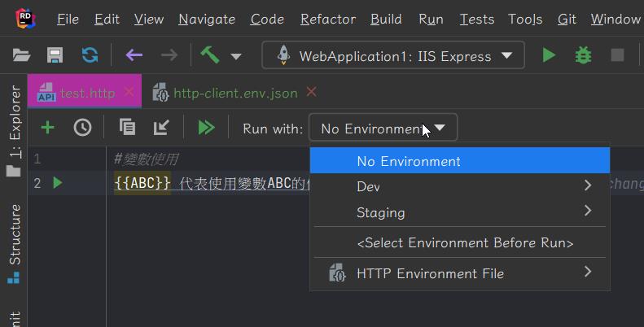Navigate back with purple left arrow
Image resolution: width=644 pixels, height=327 pixels.
tap(134, 55)
